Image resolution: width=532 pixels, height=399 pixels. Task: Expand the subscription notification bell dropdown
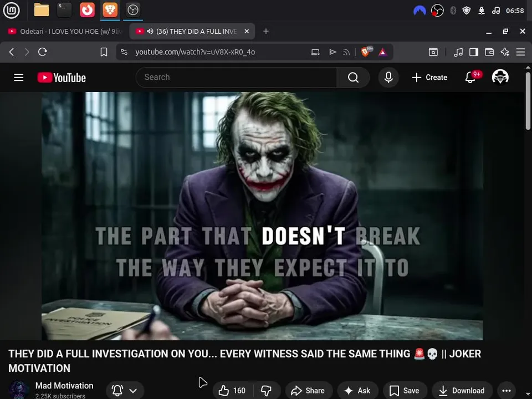click(x=125, y=391)
